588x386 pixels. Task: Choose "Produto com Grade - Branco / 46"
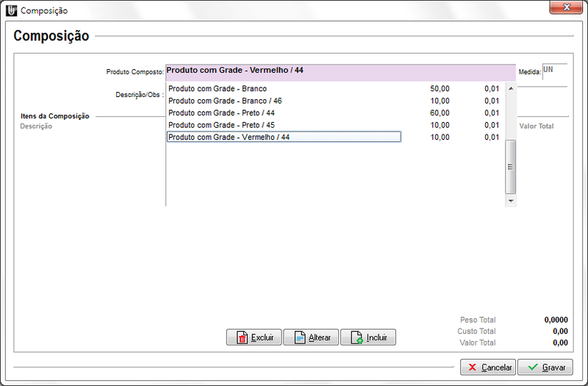[x=224, y=101]
